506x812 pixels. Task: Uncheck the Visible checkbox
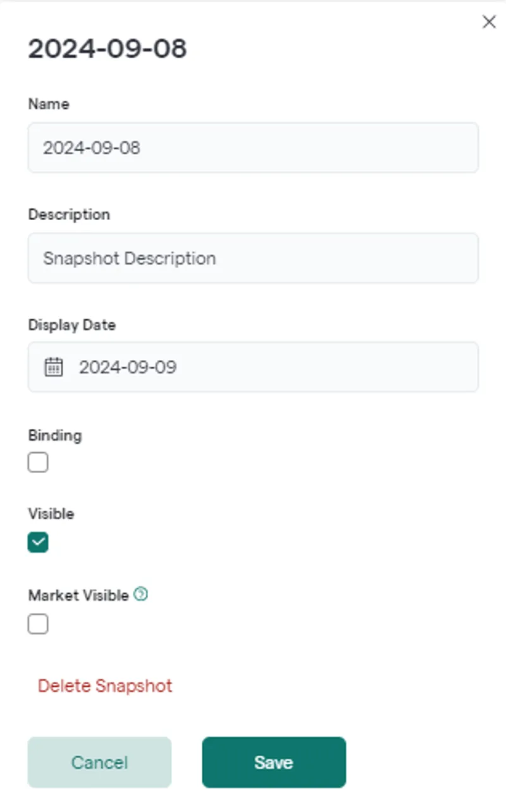click(38, 542)
